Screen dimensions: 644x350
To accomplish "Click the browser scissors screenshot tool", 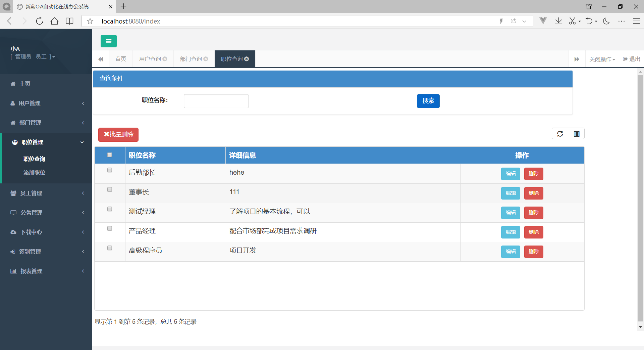I will click(572, 21).
